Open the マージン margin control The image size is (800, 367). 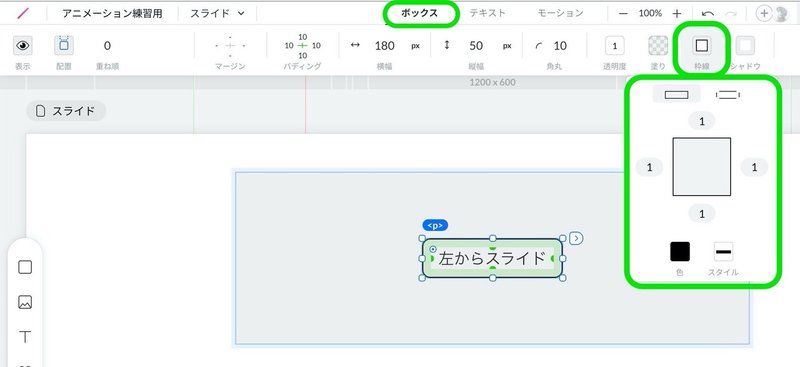(230, 46)
